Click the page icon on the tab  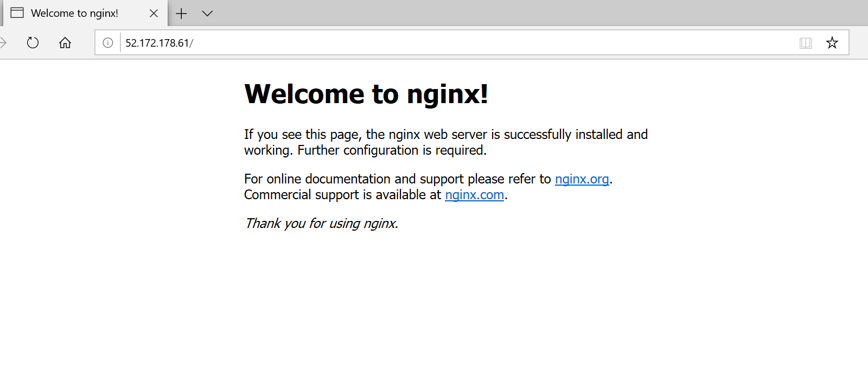(17, 13)
